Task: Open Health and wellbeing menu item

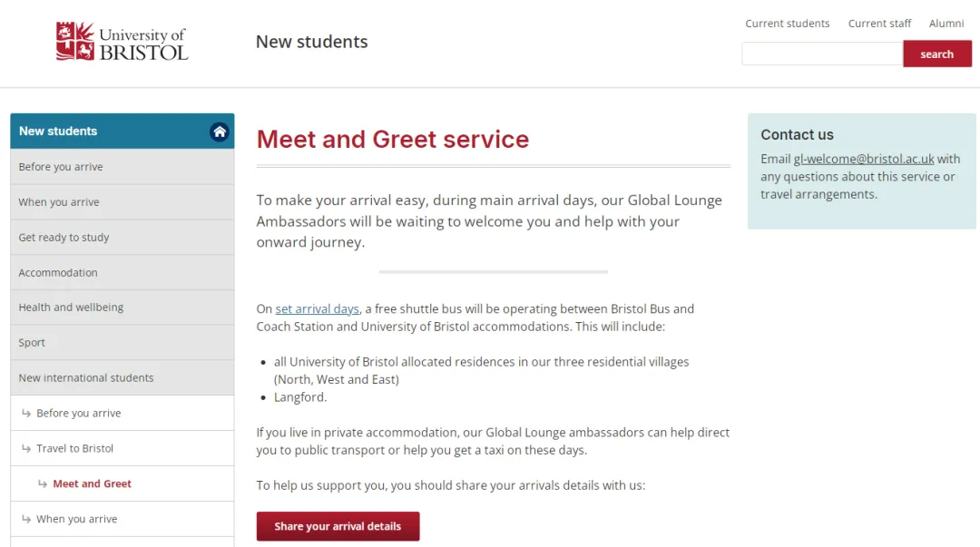Action: tap(122, 308)
